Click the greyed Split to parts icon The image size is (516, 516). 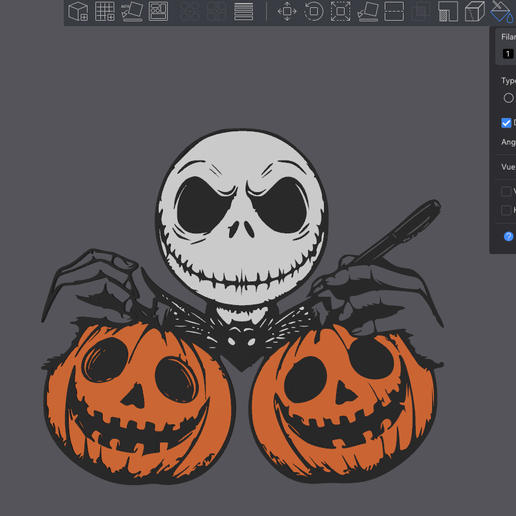pos(216,11)
